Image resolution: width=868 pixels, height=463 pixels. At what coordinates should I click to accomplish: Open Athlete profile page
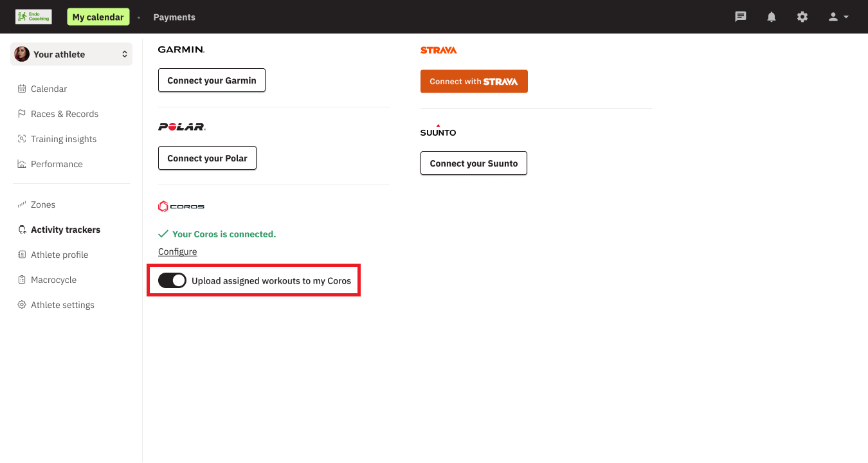[x=59, y=255]
